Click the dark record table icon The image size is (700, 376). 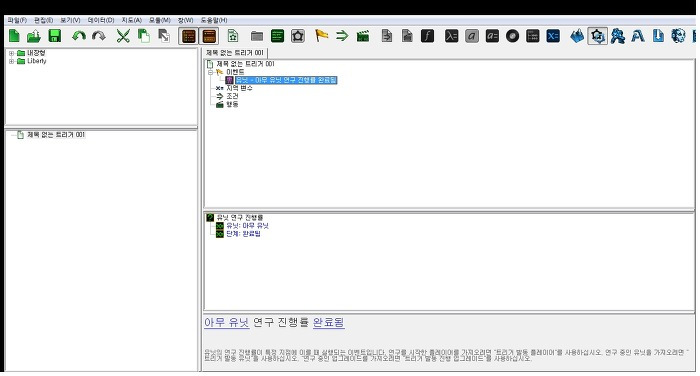click(533, 36)
